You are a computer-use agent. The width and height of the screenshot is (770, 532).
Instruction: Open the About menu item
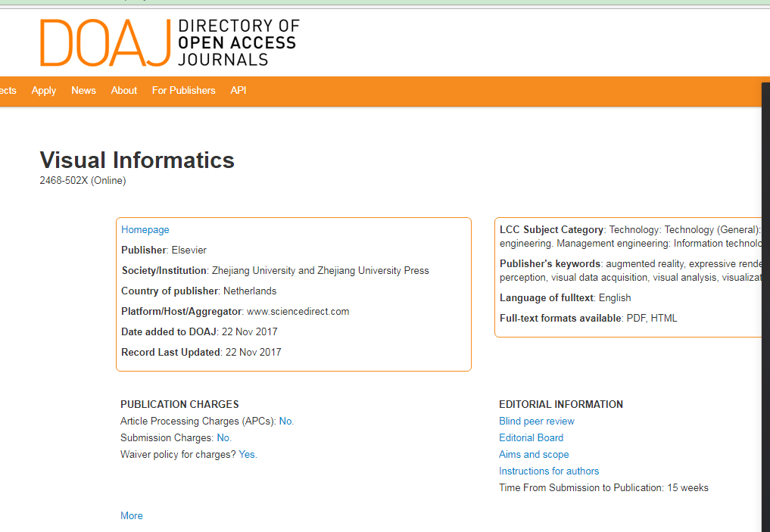(x=123, y=90)
